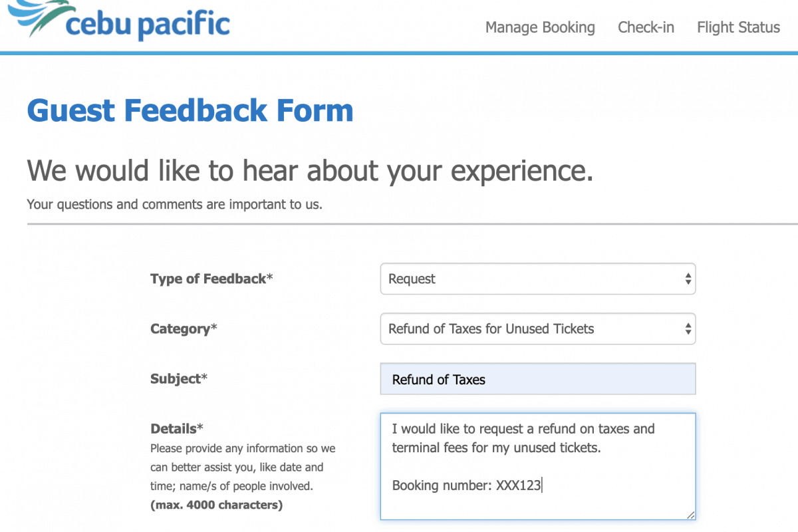Click the "We would like to hear" subheading
This screenshot has width=798, height=532.
pyautogui.click(x=310, y=171)
